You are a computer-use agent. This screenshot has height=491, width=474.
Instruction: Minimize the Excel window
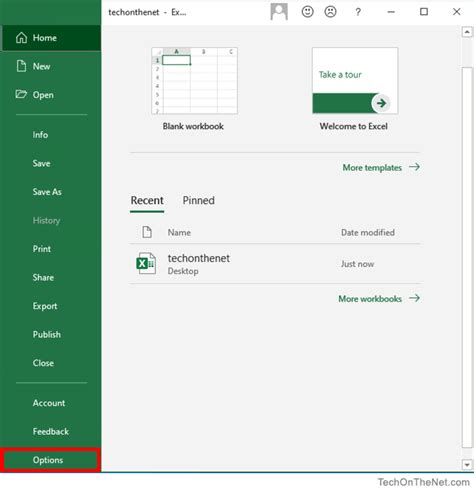coord(391,12)
